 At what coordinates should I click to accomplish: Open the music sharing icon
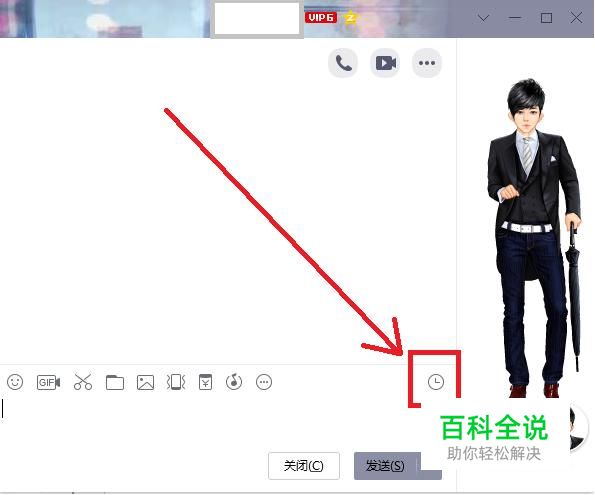[x=234, y=382]
